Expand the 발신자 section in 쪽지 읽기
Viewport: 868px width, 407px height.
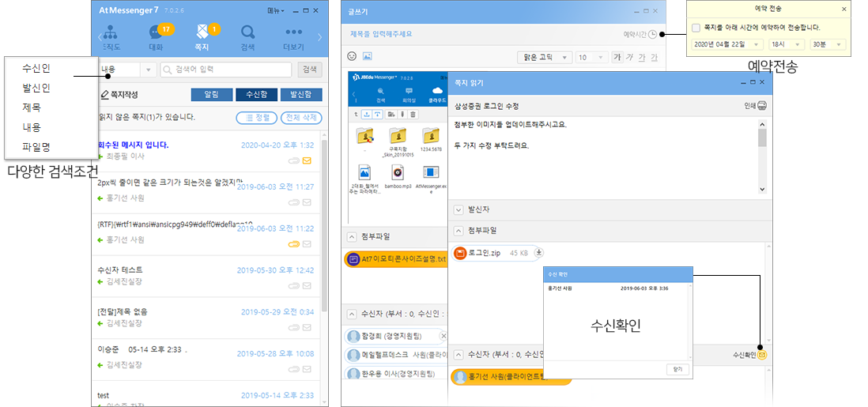[459, 210]
